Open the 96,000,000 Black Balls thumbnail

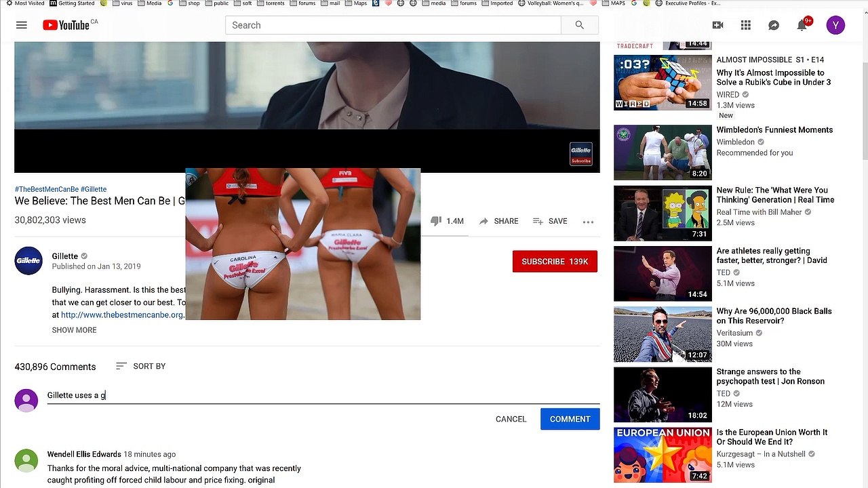click(x=663, y=333)
